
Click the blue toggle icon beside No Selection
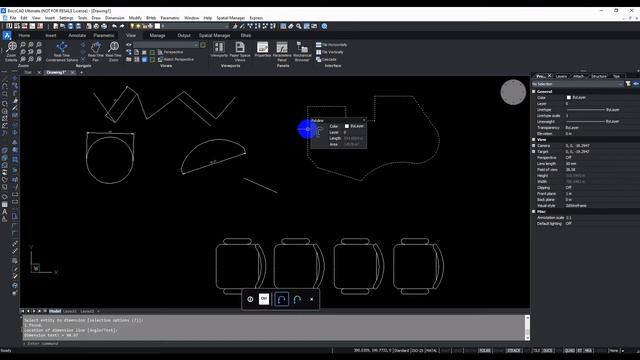[636, 84]
